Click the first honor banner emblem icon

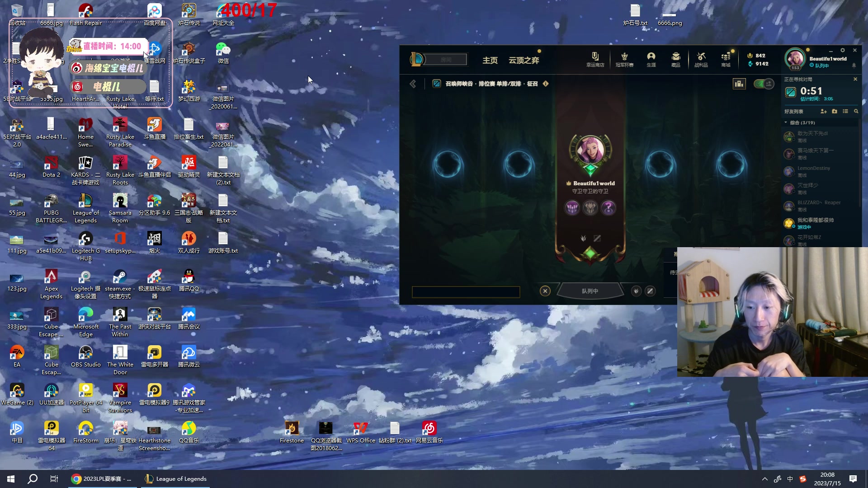572,208
